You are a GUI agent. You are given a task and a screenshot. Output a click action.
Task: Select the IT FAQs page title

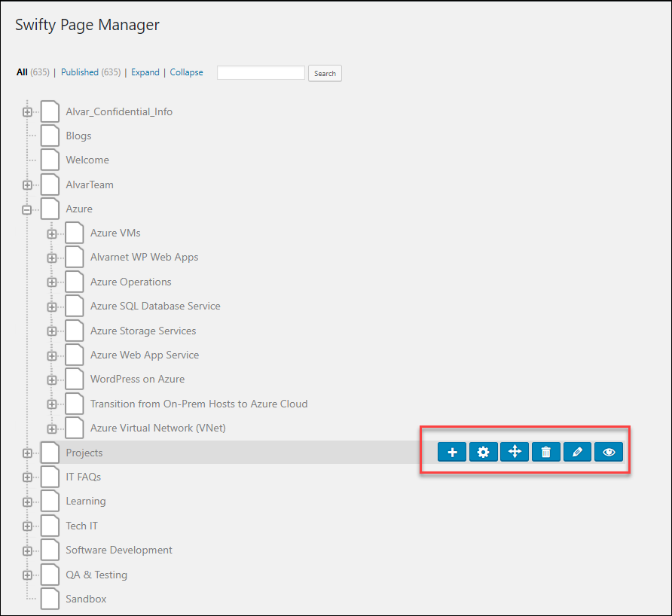pyautogui.click(x=83, y=477)
